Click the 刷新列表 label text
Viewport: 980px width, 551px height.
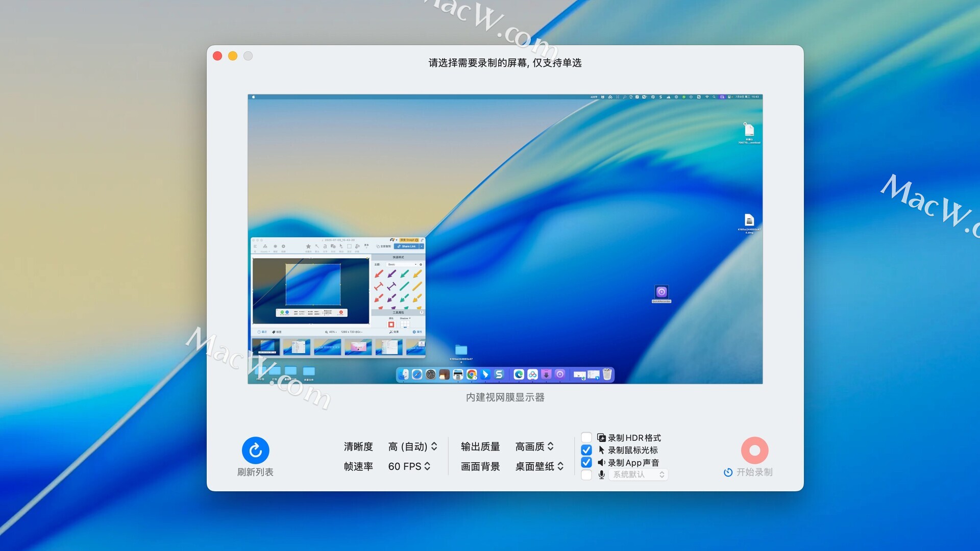[x=255, y=472]
